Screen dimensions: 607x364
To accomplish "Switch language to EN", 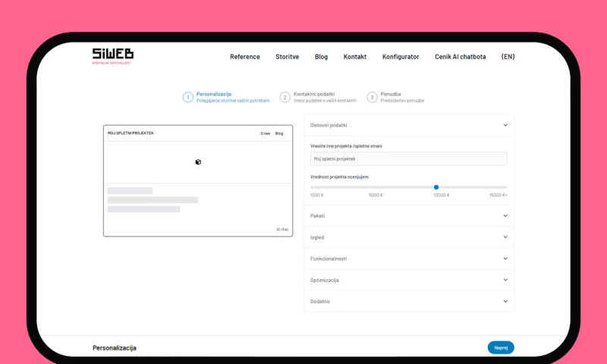I will pos(508,57).
